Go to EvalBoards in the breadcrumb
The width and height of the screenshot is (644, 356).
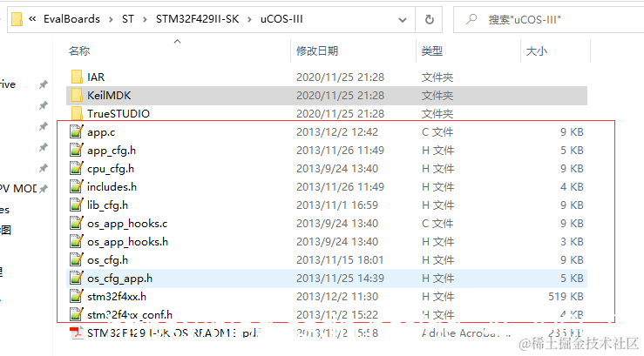(x=71, y=19)
